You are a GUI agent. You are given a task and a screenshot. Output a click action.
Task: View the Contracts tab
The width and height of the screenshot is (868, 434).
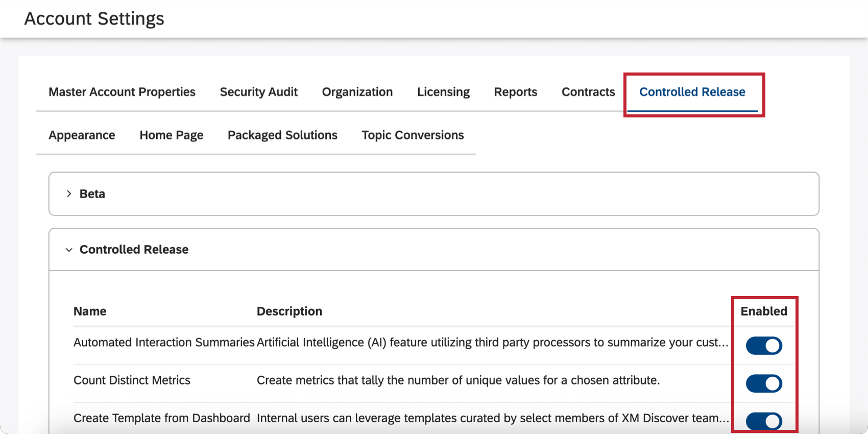pyautogui.click(x=588, y=92)
